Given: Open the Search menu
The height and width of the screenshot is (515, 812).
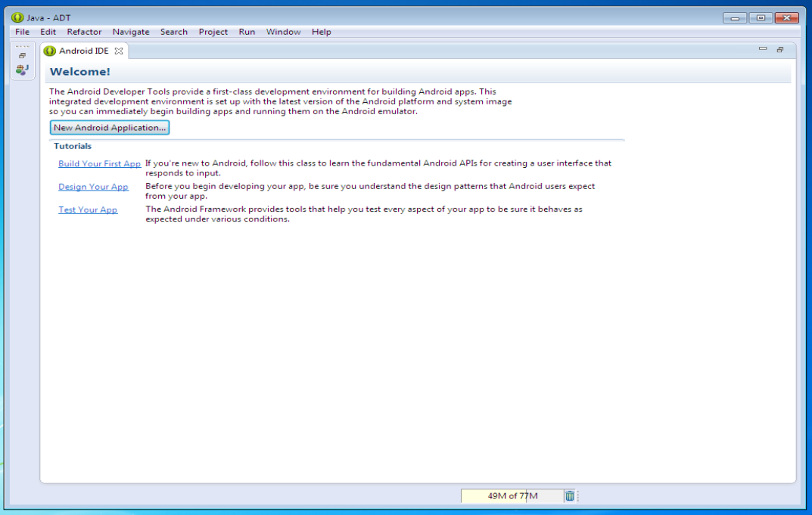Looking at the screenshot, I should [x=174, y=32].
